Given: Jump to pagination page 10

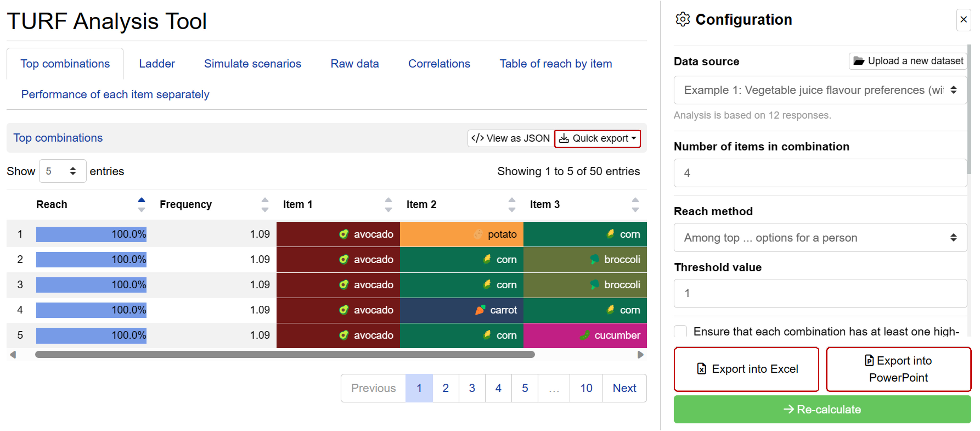Looking at the screenshot, I should [x=586, y=388].
